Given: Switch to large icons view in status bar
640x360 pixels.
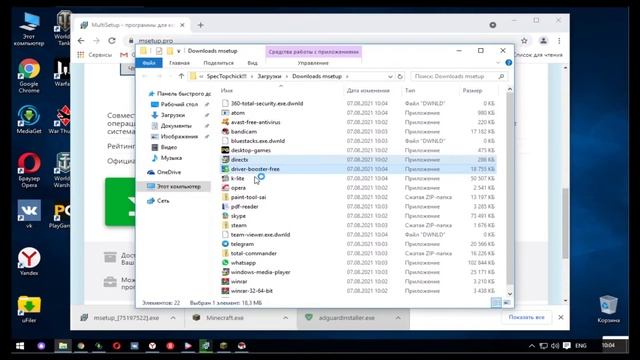Looking at the screenshot, I should coord(507,303).
